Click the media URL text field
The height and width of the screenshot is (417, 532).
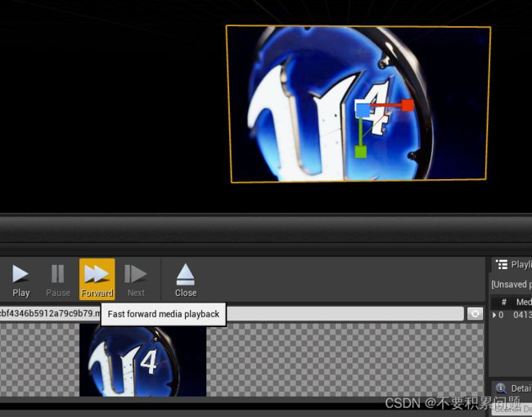click(232, 314)
